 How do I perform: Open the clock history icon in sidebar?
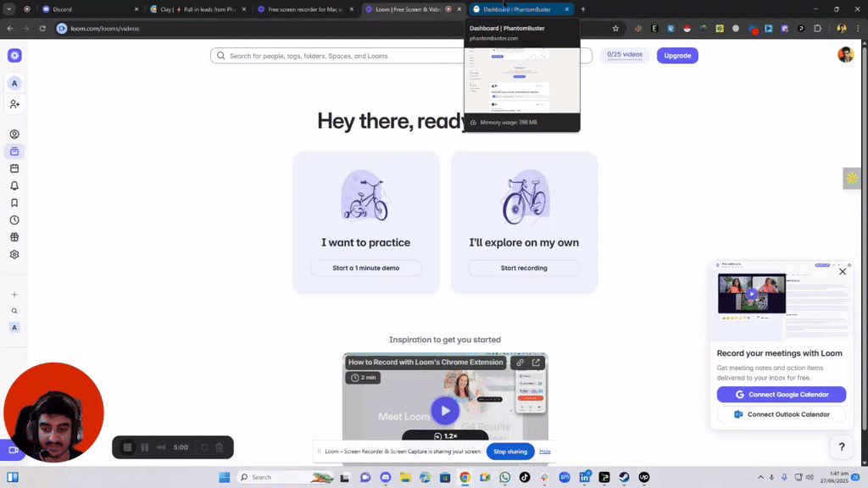(14, 220)
